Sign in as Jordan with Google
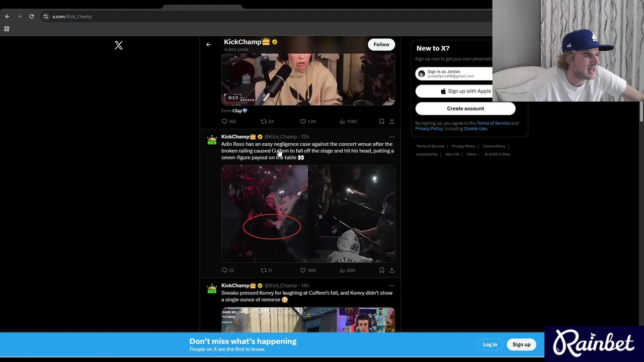This screenshot has width=644, height=362. 454,73
